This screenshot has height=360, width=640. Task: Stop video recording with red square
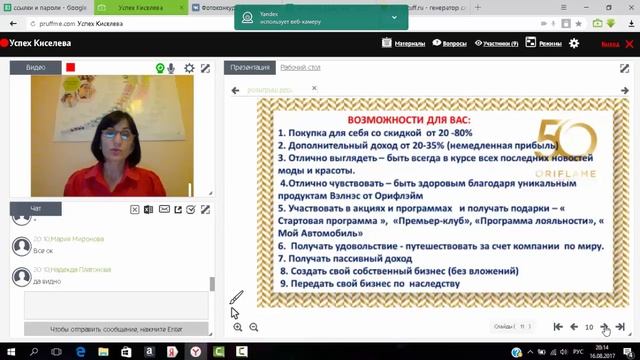tap(71, 67)
